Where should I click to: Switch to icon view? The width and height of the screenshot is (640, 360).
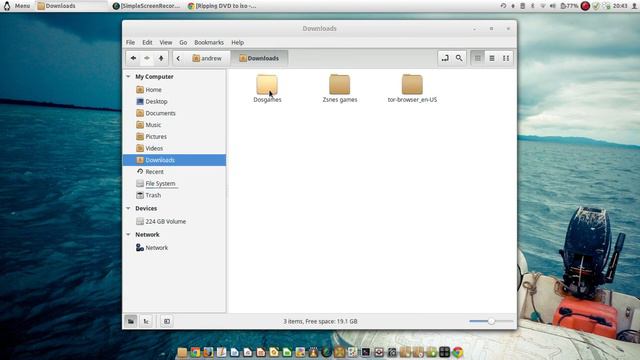pos(478,58)
